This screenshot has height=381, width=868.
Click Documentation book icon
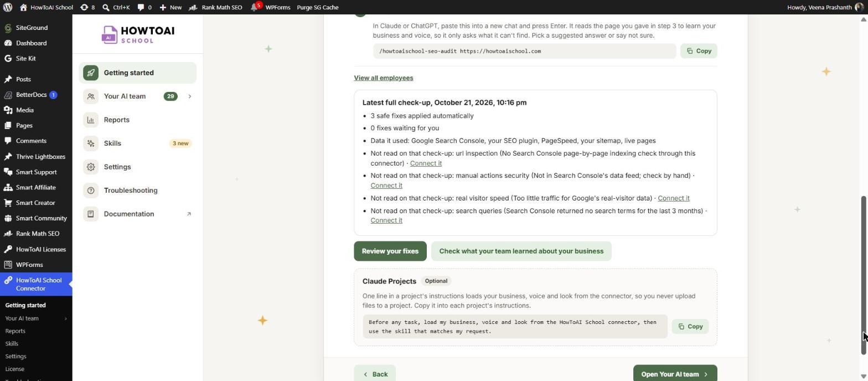click(x=91, y=214)
